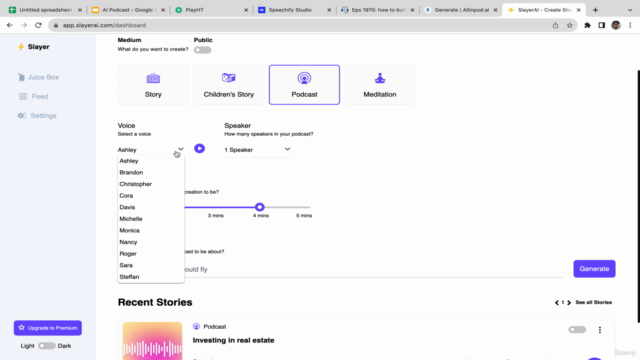Select the Story medium card
640x360 pixels.
153,84
